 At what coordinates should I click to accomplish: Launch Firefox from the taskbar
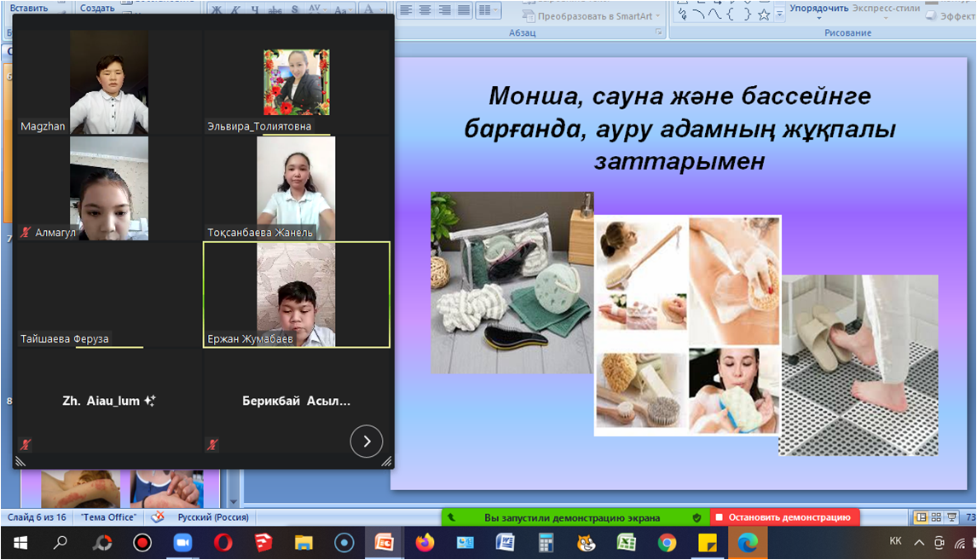click(424, 543)
